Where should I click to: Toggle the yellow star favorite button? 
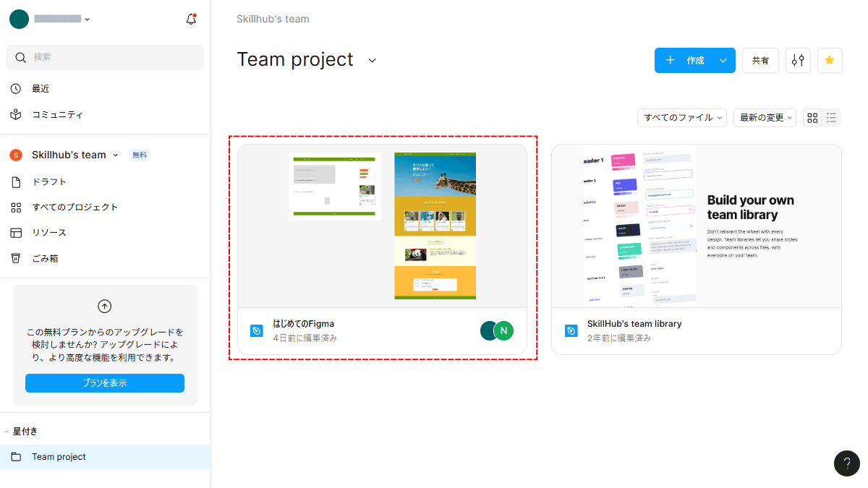[830, 61]
